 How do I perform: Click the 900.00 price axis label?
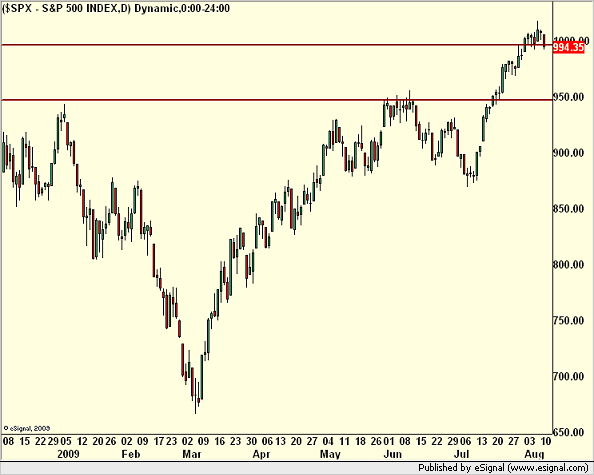(569, 153)
